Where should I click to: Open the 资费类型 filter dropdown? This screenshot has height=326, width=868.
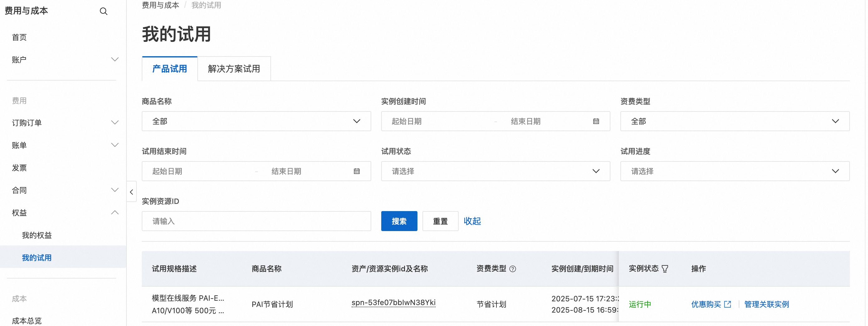(x=735, y=121)
